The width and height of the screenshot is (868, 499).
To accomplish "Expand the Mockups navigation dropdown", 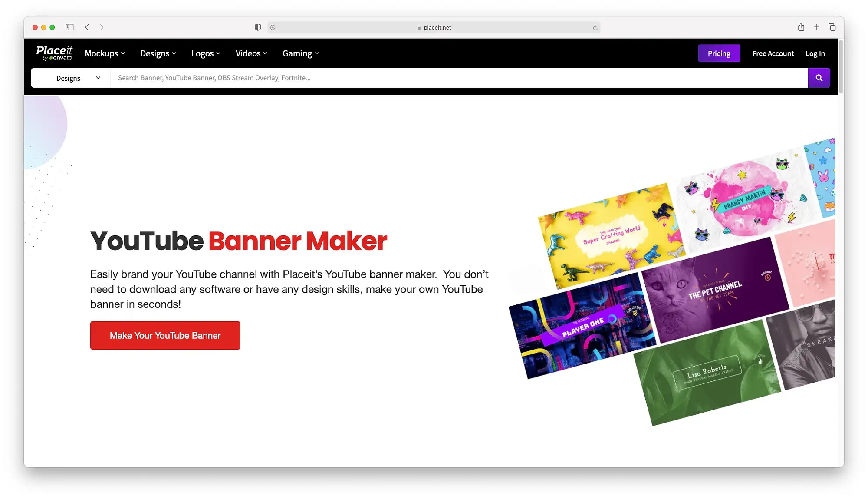I will (x=104, y=53).
